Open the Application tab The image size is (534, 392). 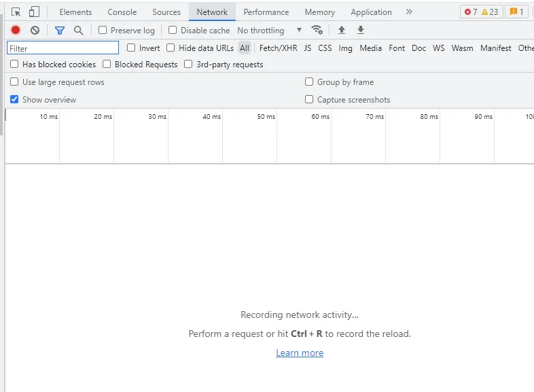click(371, 12)
